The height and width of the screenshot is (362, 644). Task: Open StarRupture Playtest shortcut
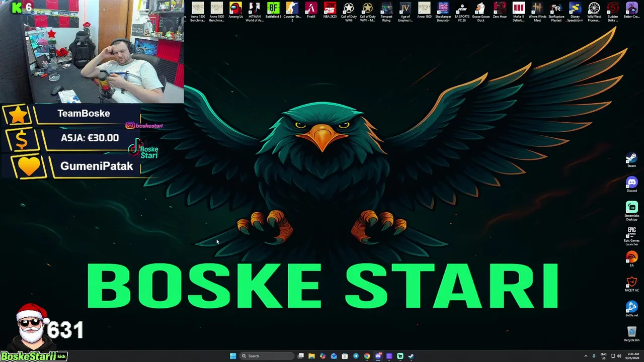coord(556,12)
